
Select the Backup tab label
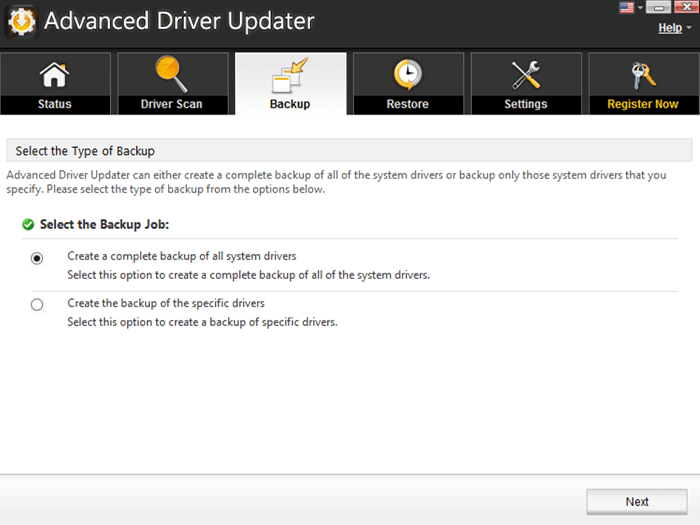click(x=290, y=104)
